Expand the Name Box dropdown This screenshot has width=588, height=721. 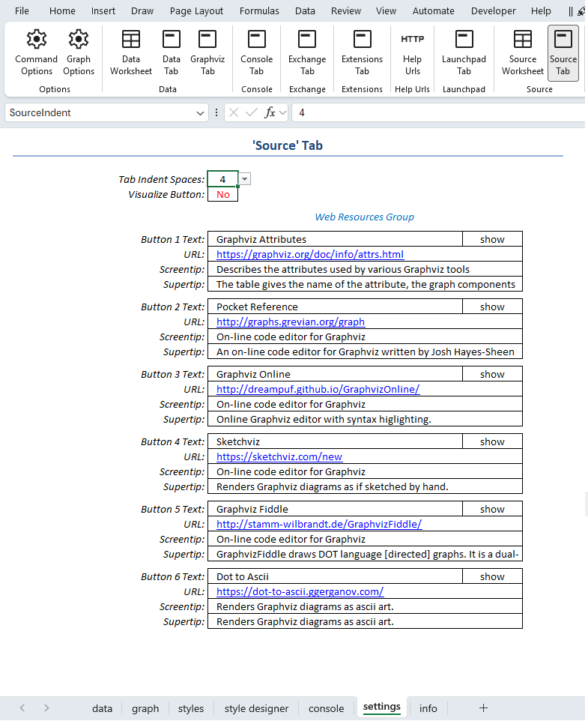pyautogui.click(x=200, y=113)
